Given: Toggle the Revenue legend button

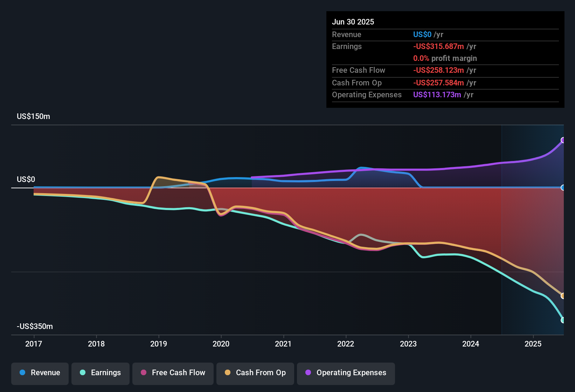Looking at the screenshot, I should point(40,373).
